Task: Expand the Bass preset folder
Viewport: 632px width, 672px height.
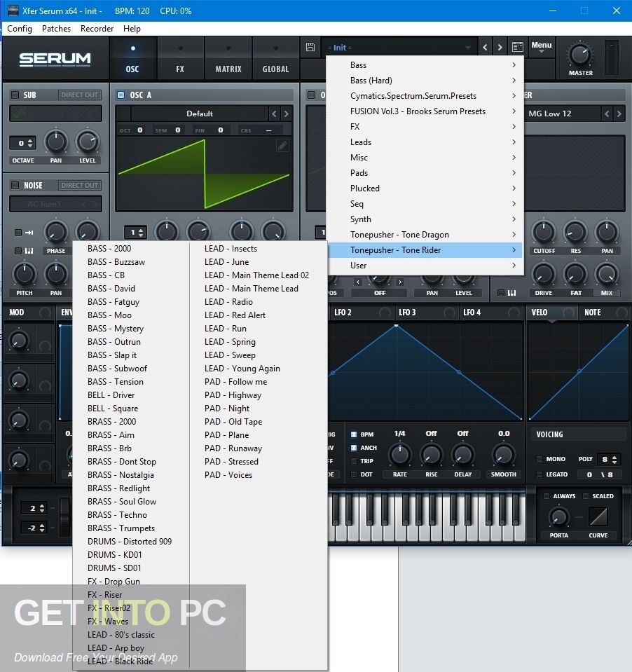Action: (425, 64)
